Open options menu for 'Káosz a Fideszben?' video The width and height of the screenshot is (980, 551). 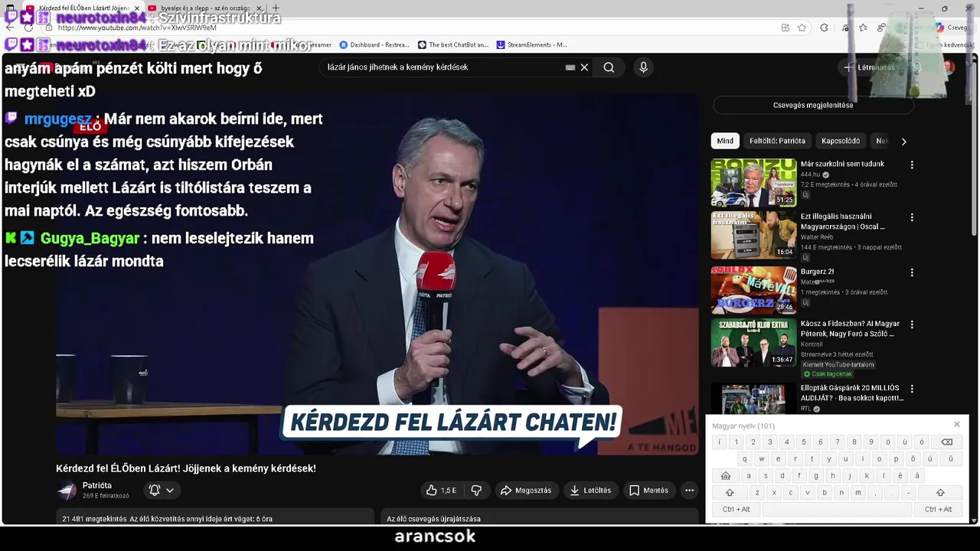pyautogui.click(x=912, y=324)
